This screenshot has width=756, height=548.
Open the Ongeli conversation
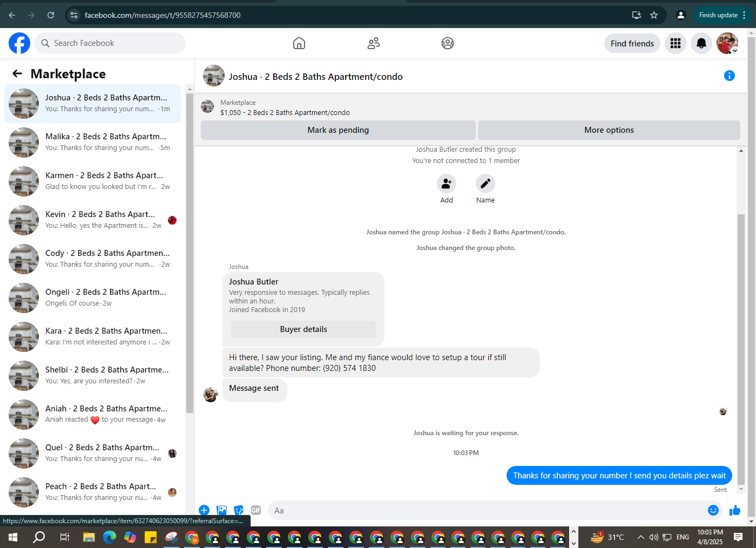pyautogui.click(x=93, y=298)
